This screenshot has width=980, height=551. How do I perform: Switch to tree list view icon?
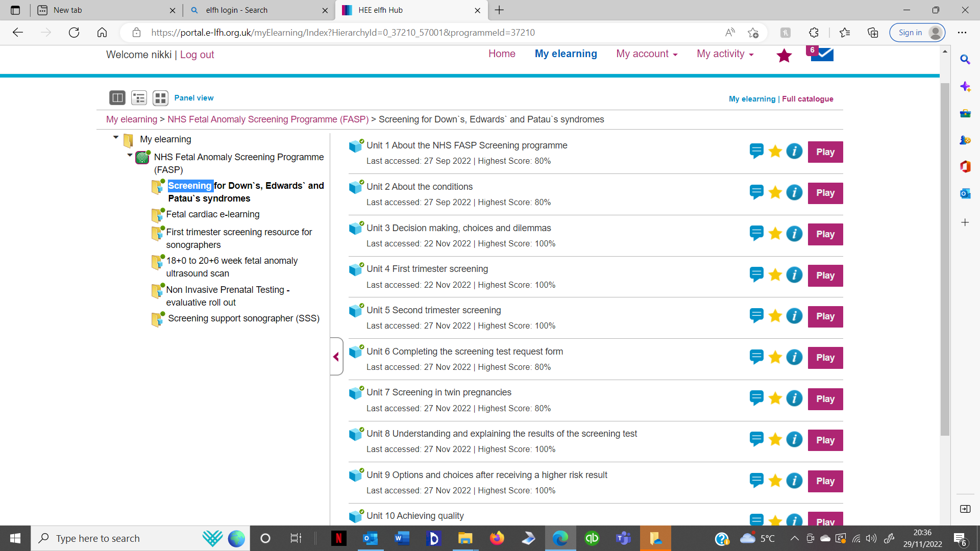pyautogui.click(x=139, y=97)
